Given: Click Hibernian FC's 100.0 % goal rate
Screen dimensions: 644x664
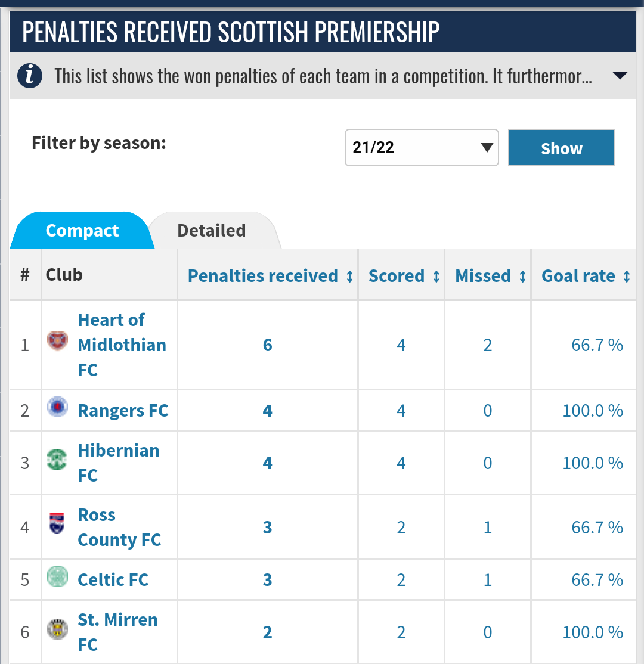Looking at the screenshot, I should (592, 463).
